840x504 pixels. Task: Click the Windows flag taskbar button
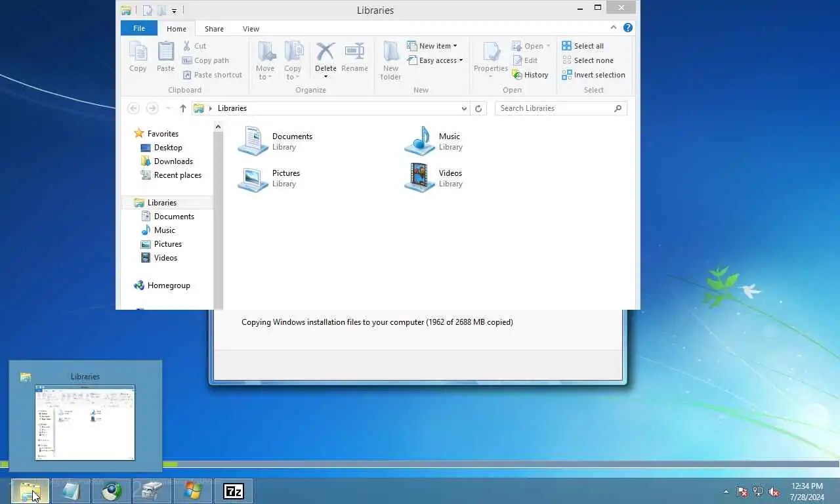tap(193, 491)
